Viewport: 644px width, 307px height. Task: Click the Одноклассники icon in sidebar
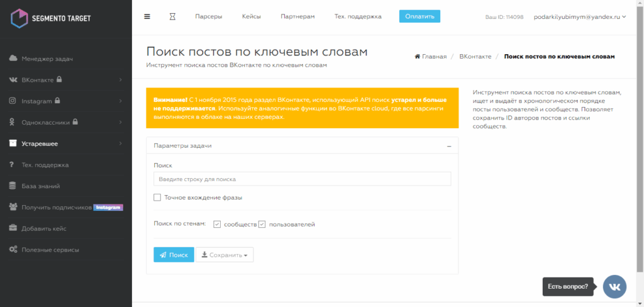(x=13, y=122)
